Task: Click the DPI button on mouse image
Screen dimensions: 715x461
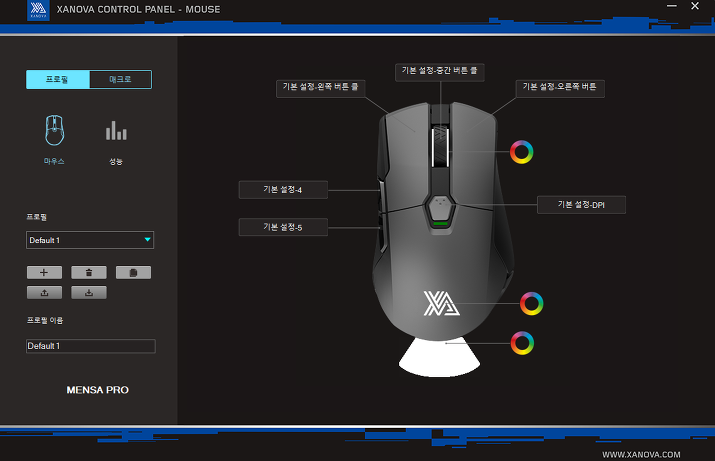Action: tap(440, 208)
